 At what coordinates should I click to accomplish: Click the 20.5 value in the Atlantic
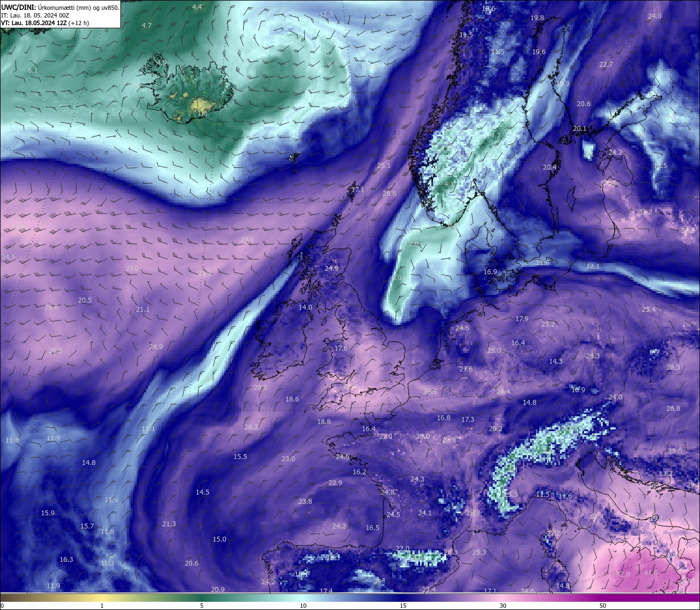tap(85, 300)
